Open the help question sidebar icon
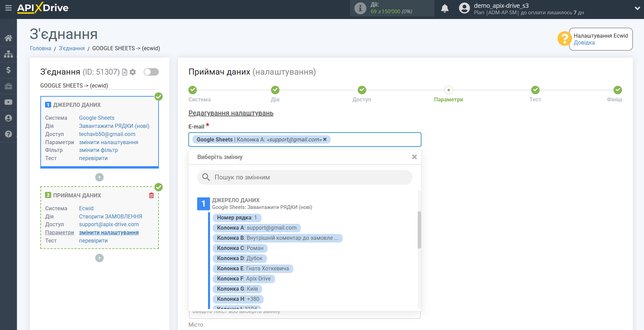This screenshot has height=330, width=644. coord(8,134)
